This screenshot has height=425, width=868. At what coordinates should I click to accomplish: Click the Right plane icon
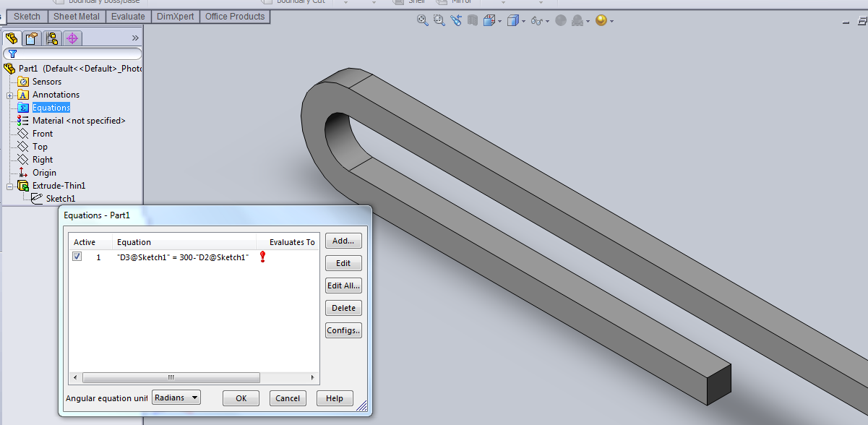pos(23,160)
